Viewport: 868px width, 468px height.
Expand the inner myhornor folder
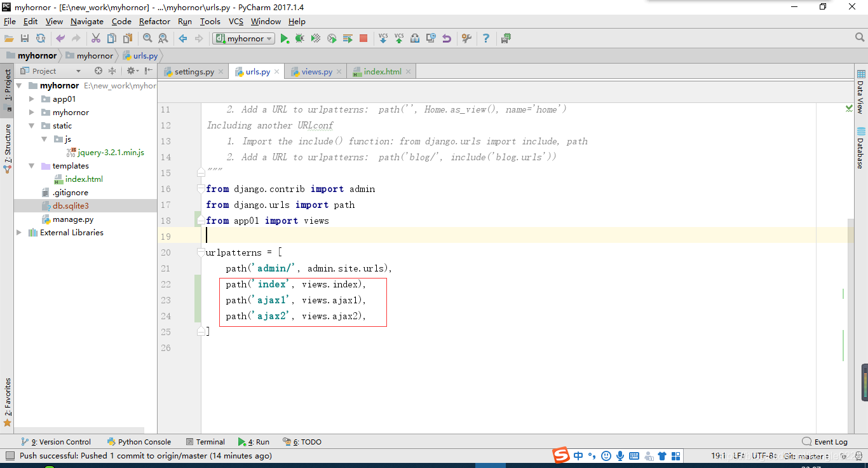click(x=32, y=113)
